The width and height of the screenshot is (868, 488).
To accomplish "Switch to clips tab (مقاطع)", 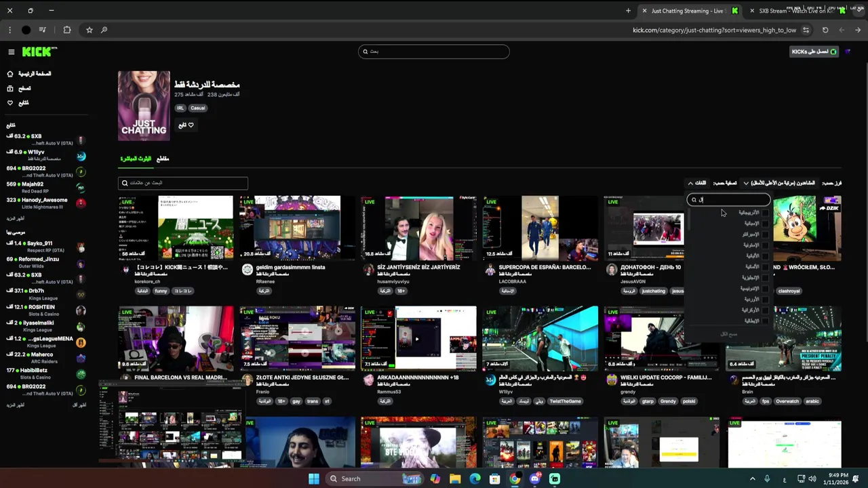I will [163, 159].
